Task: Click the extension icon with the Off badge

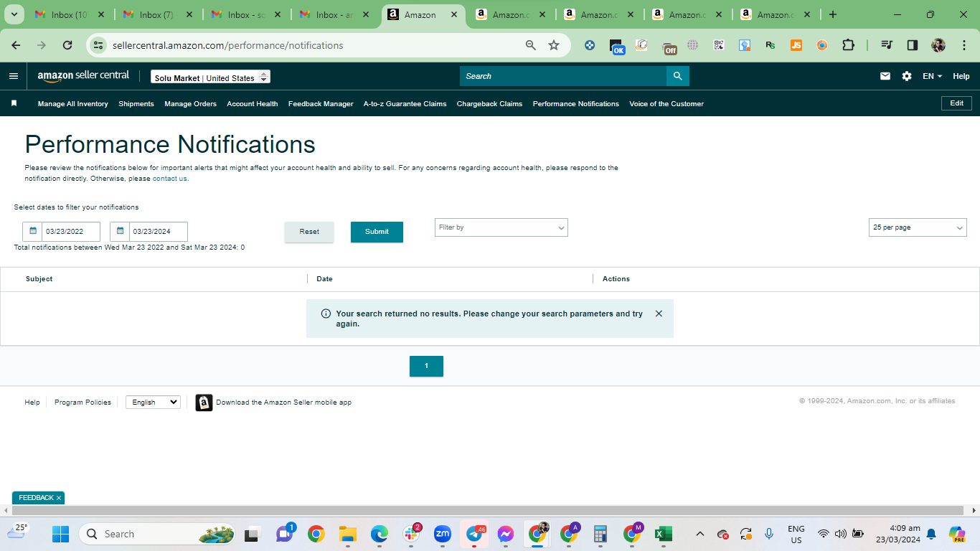Action: tap(669, 47)
